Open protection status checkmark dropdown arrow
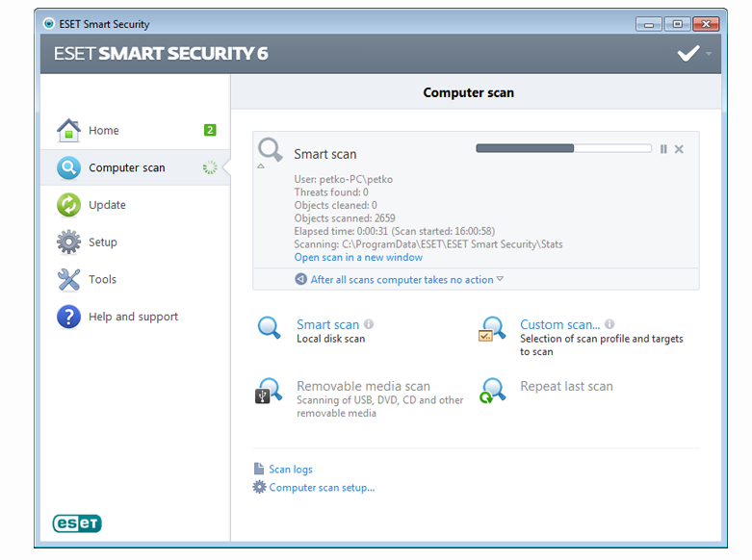 coord(709,53)
